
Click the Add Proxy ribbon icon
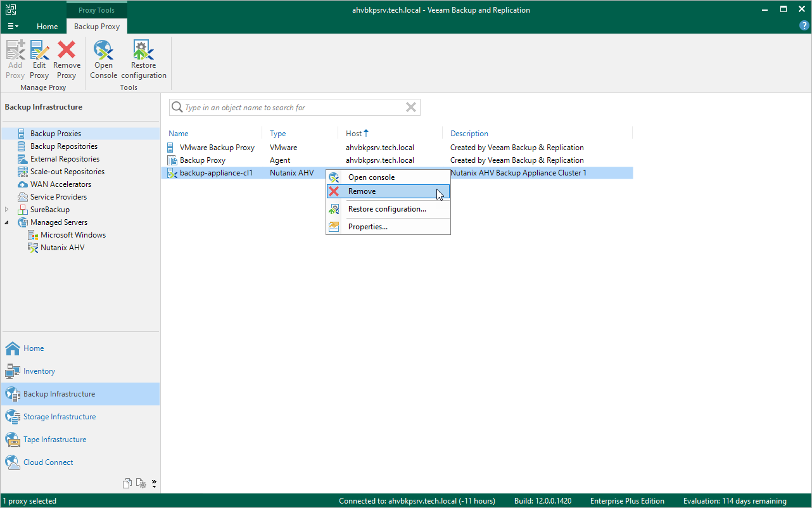15,60
